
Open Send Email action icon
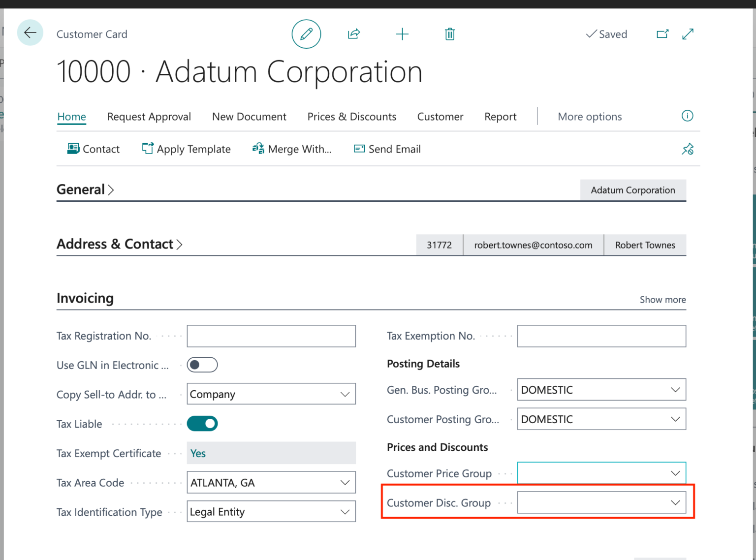[359, 149]
